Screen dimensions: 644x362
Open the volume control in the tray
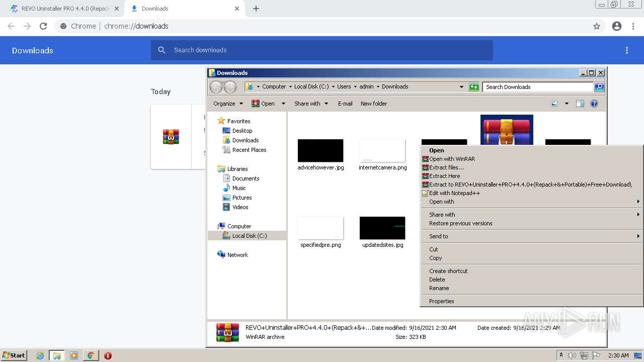(572, 355)
